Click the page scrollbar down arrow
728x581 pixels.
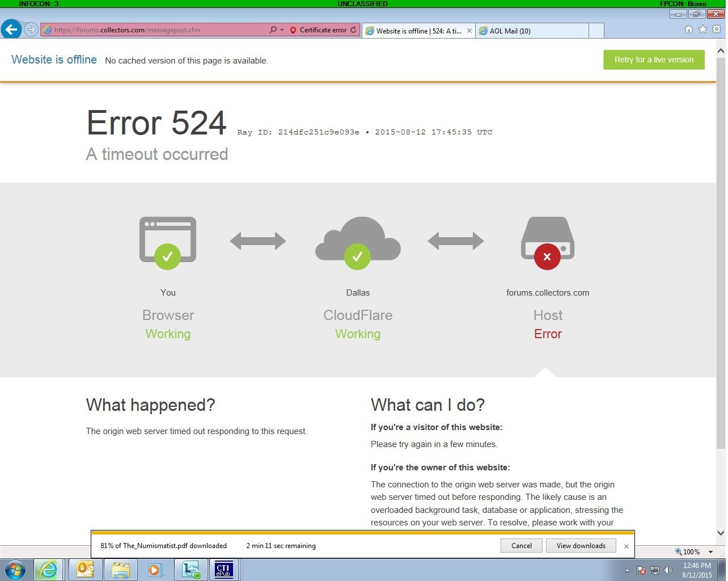721,533
